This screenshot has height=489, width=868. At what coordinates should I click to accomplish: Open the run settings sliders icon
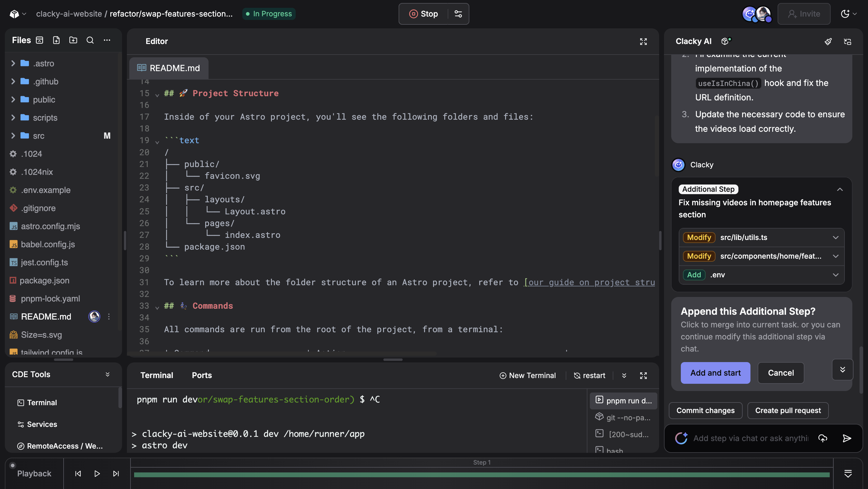click(x=458, y=14)
